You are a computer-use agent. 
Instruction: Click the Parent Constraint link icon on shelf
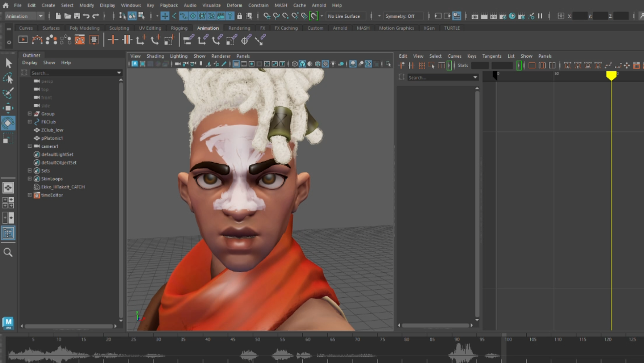pyautogui.click(x=188, y=40)
